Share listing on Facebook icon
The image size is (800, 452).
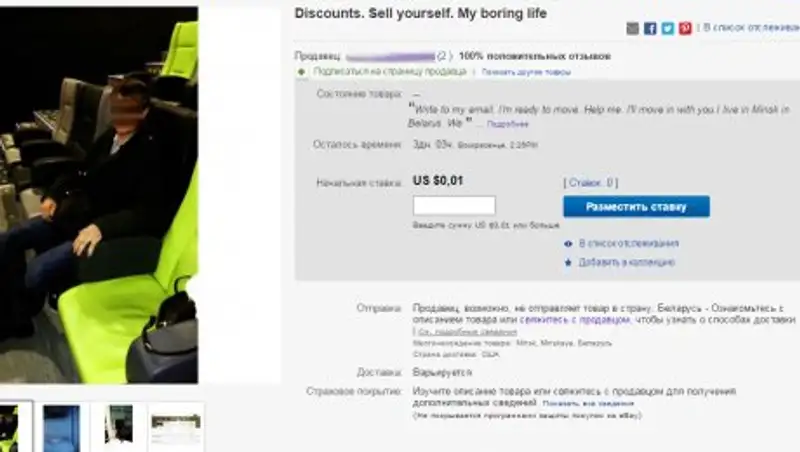click(650, 29)
